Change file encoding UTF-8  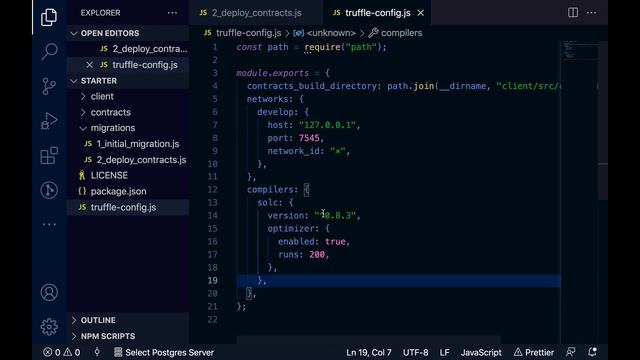pos(416,352)
